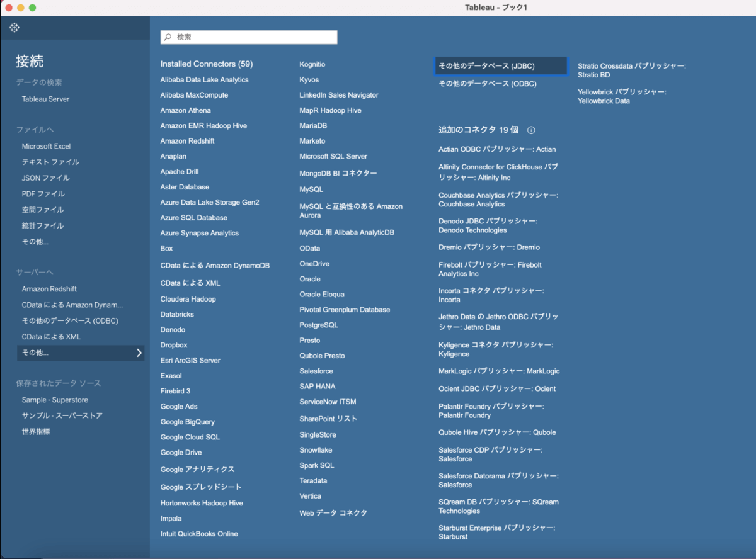Viewport: 756px width, 559px height.
Task: Select Amazon Athena connector
Action: pyautogui.click(x=185, y=110)
